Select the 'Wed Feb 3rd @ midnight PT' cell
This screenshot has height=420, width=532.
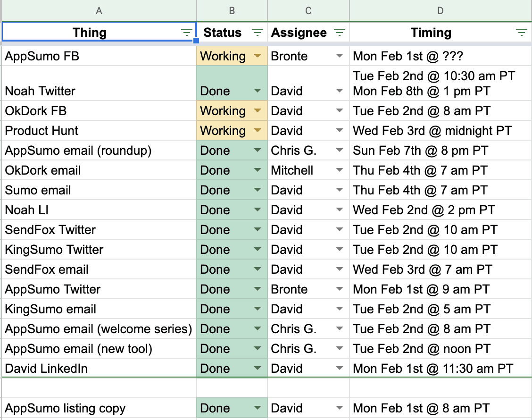[x=441, y=130]
